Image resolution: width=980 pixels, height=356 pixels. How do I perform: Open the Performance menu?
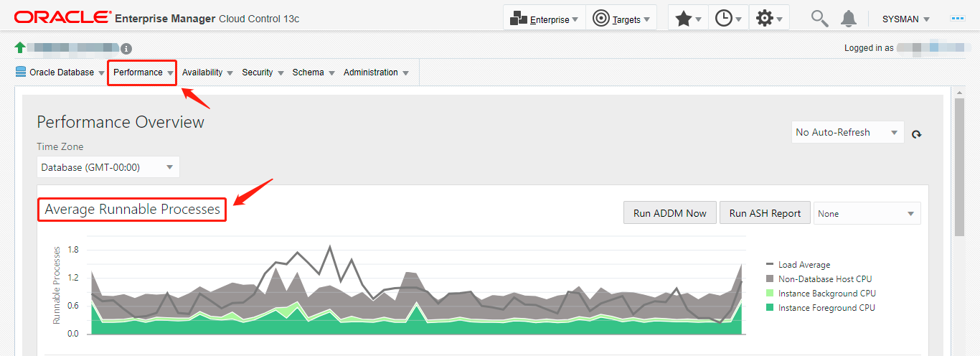143,72
